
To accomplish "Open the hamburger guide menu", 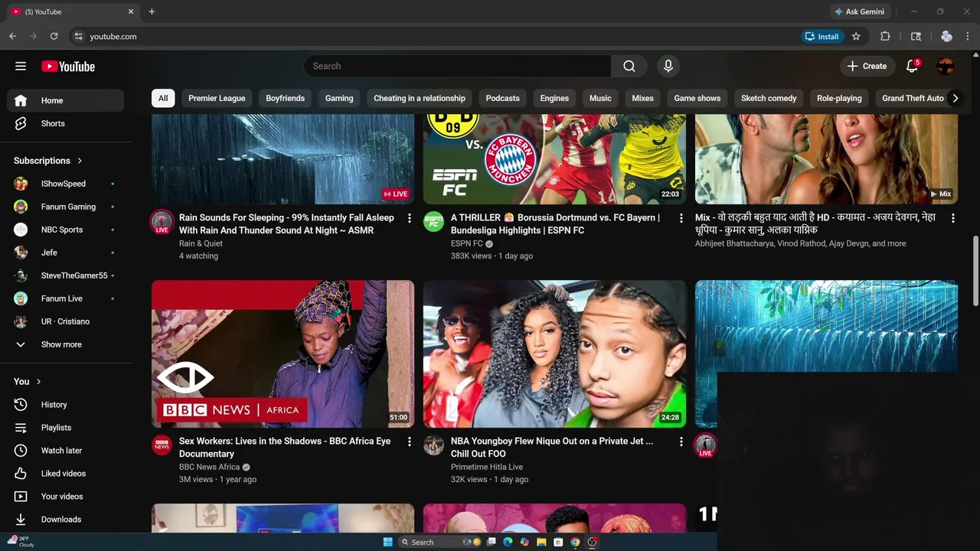I will [x=21, y=66].
